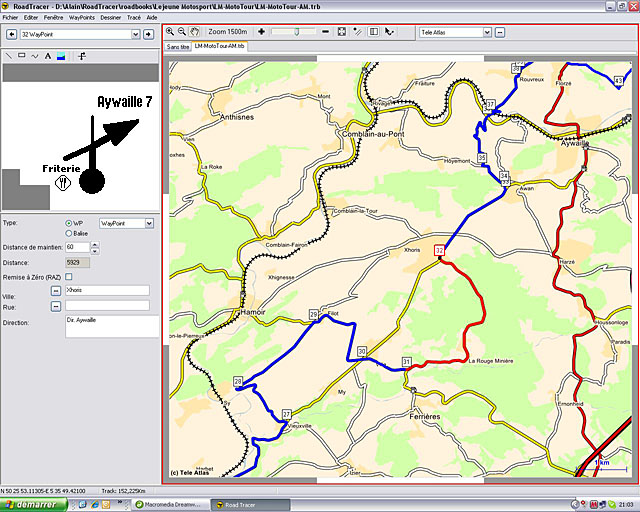640x512 pixels.
Task: Click the Direction text area
Action: [x=112, y=326]
